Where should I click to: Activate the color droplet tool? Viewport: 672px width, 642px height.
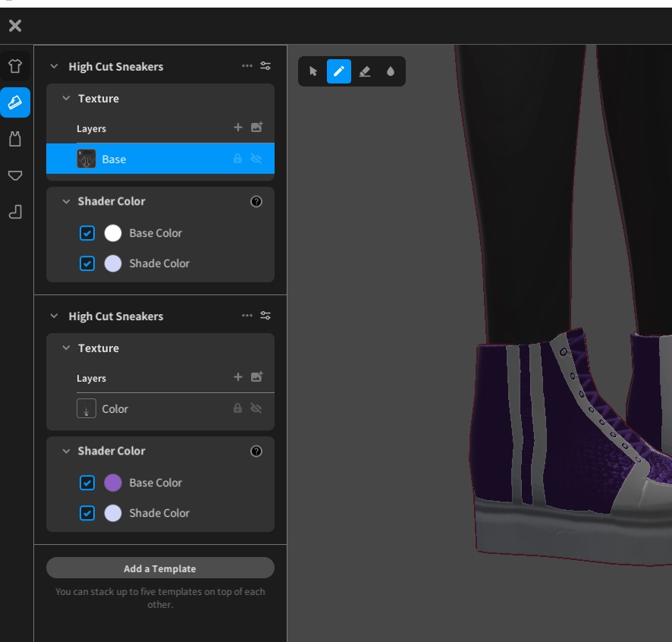pyautogui.click(x=390, y=71)
